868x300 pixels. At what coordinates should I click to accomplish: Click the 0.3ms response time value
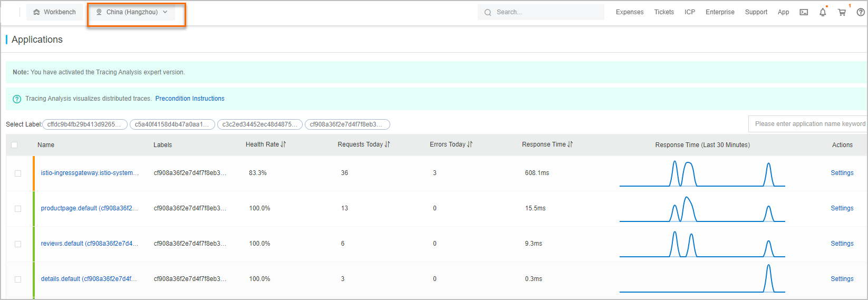pyautogui.click(x=534, y=279)
